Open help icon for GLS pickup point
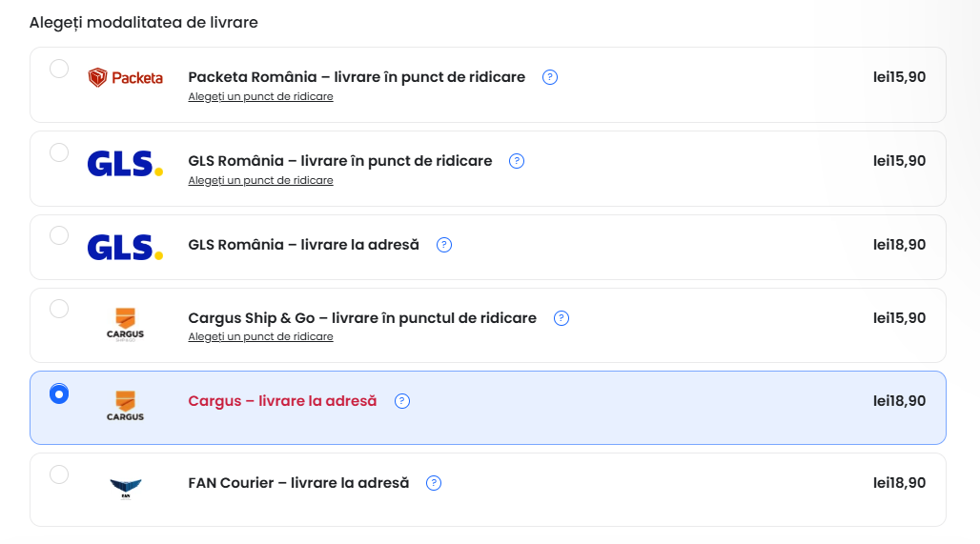Viewport: 980px width, 544px height. pos(517,161)
